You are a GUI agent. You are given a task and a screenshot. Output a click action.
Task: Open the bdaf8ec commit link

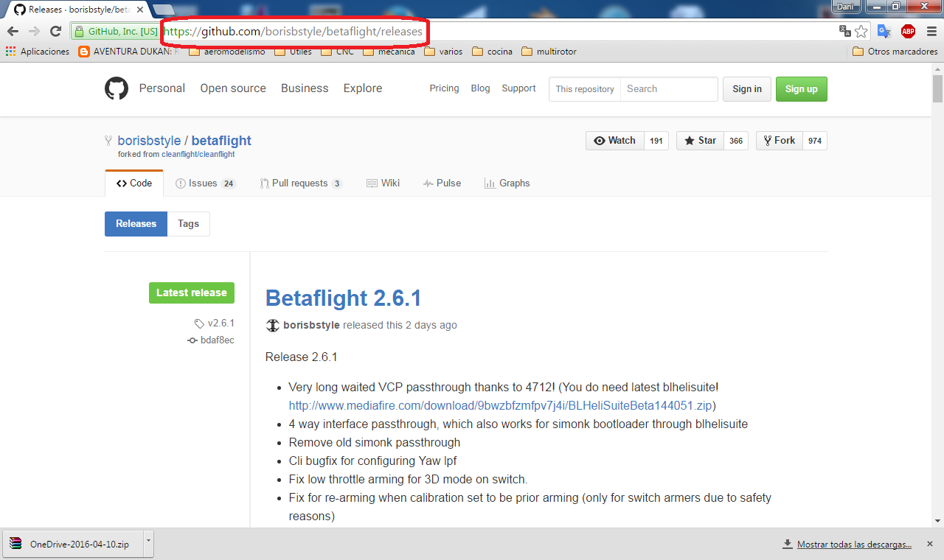211,340
